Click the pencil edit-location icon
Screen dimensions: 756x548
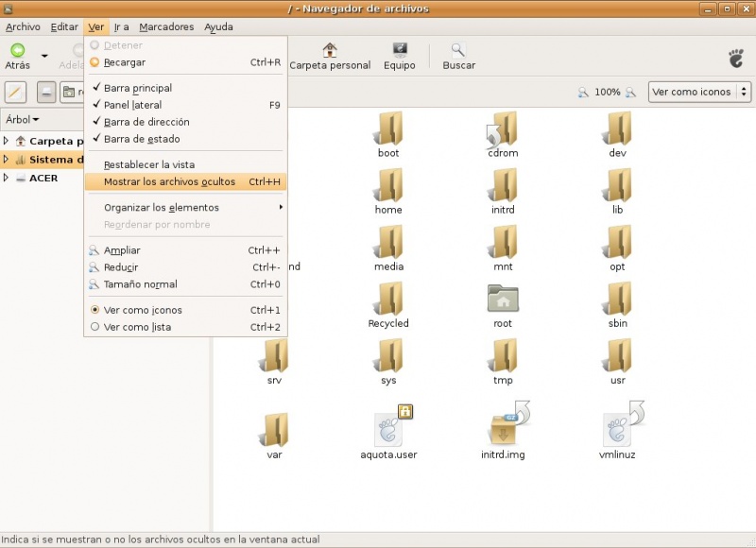[x=16, y=92]
